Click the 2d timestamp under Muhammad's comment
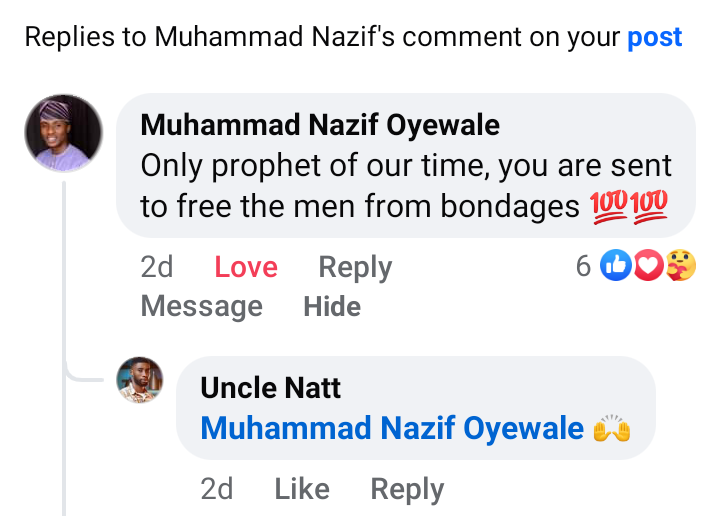This screenshot has width=720, height=516. 157,267
